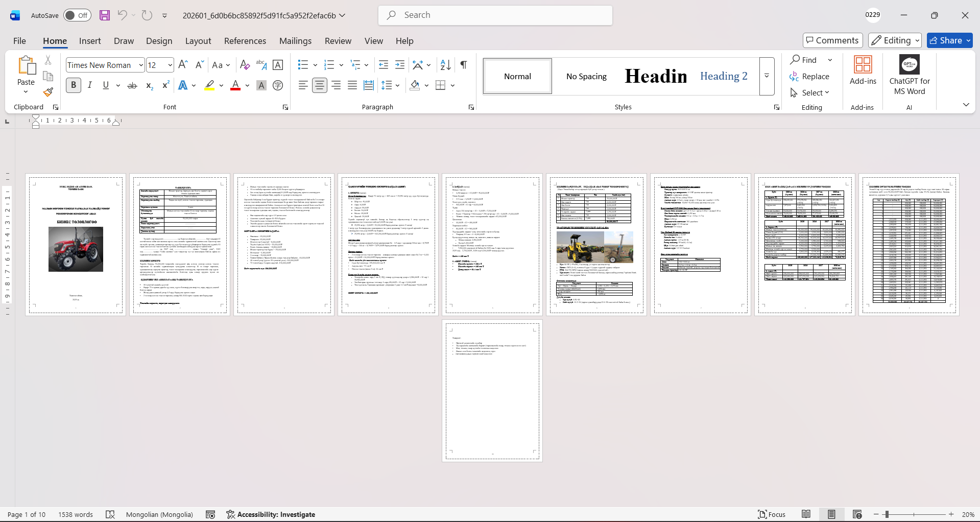Toggle center paragraph alignment
This screenshot has width=980, height=522.
pyautogui.click(x=320, y=85)
